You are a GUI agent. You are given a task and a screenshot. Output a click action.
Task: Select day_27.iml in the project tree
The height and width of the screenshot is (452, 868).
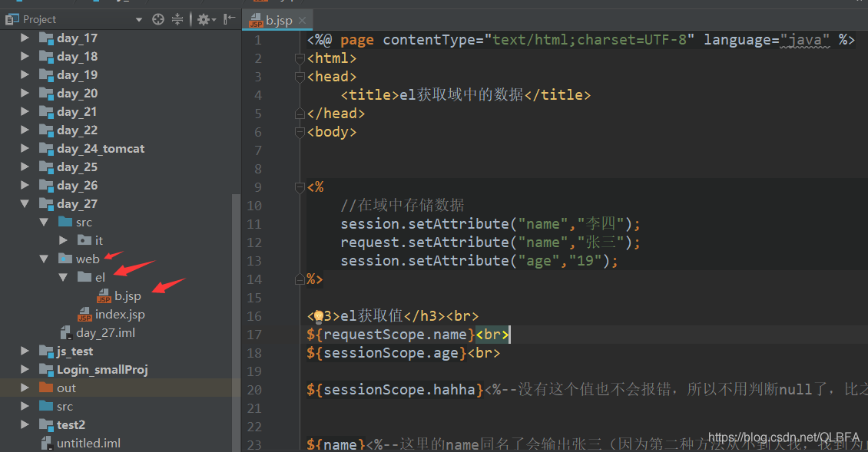click(x=106, y=332)
